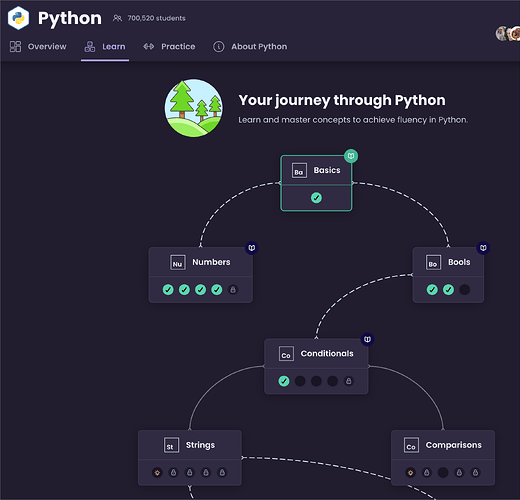The width and height of the screenshot is (520, 500).
Task: Open the About Python tab
Action: click(250, 47)
